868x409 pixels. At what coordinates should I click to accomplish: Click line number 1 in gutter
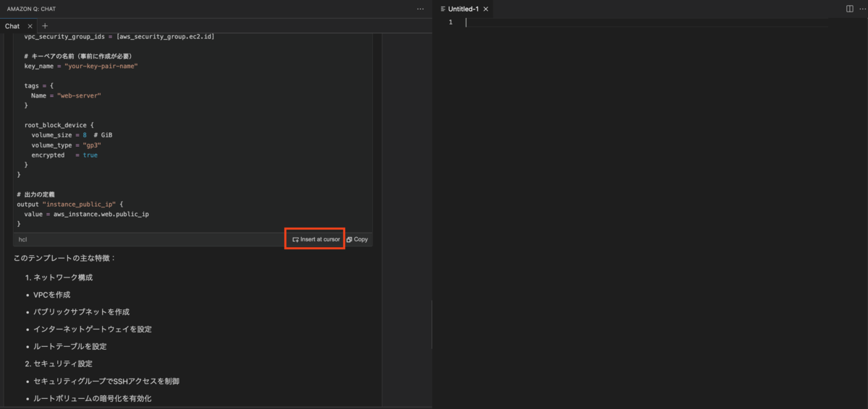451,22
